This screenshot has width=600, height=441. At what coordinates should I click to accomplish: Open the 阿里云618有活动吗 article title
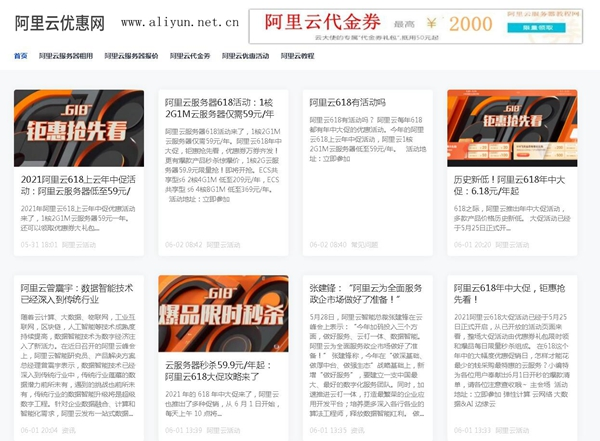coord(346,102)
